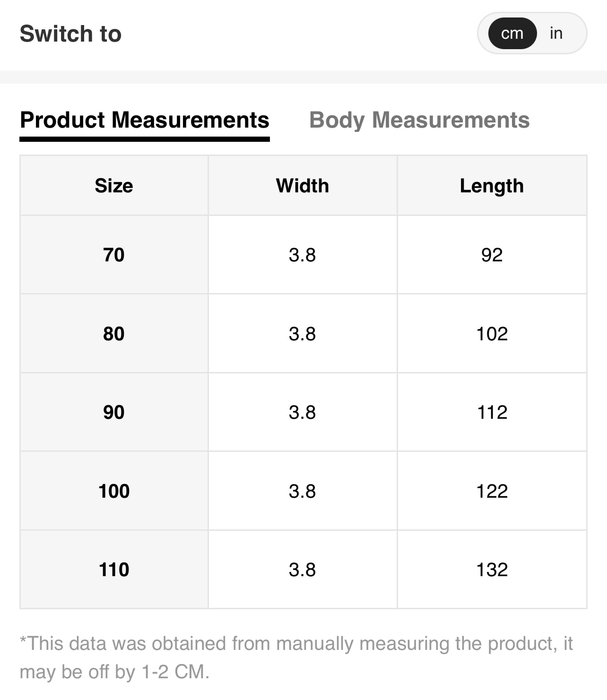Click the length value 92
This screenshot has height=700, width=607.
click(x=492, y=255)
